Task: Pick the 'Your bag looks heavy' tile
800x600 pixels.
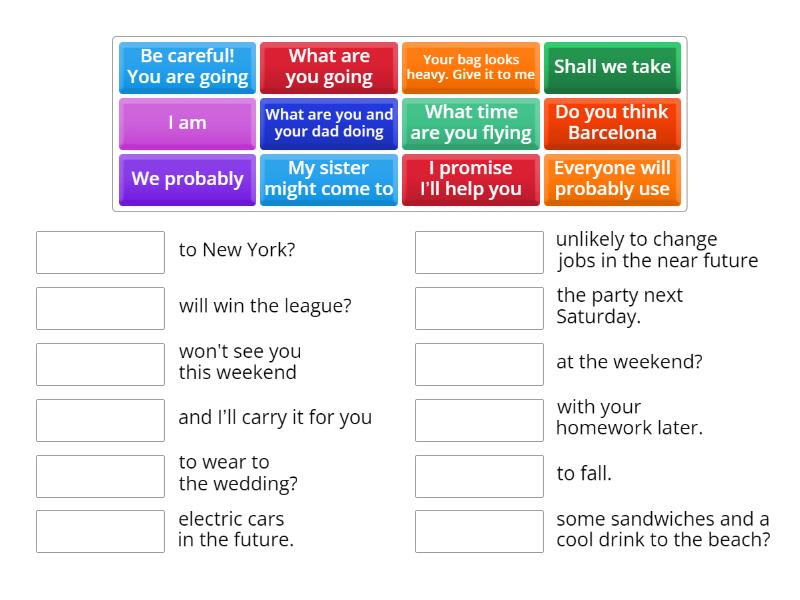Action: (x=471, y=67)
